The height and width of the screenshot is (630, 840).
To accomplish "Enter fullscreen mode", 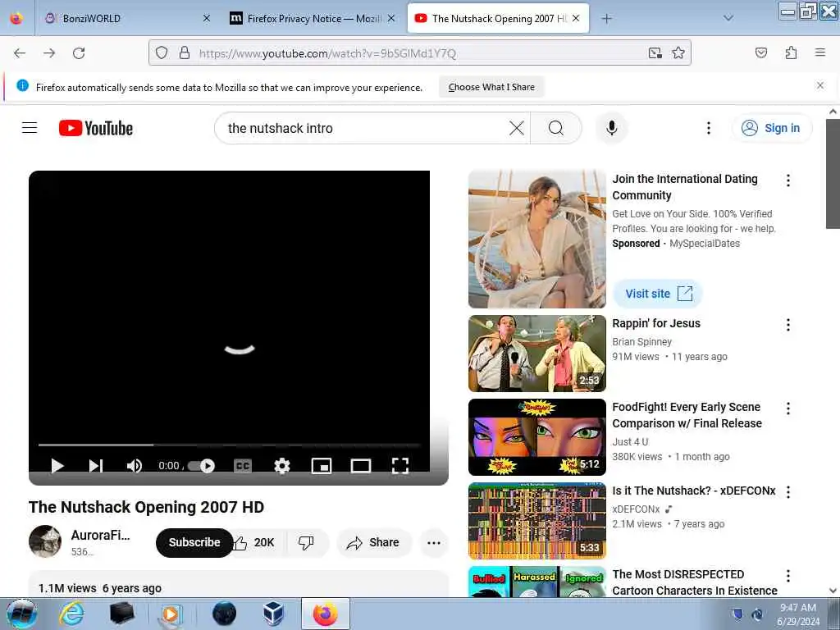I will [400, 466].
